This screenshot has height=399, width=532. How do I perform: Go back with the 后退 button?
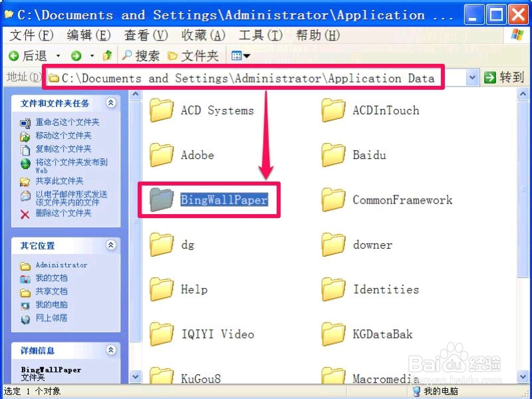tap(29, 56)
